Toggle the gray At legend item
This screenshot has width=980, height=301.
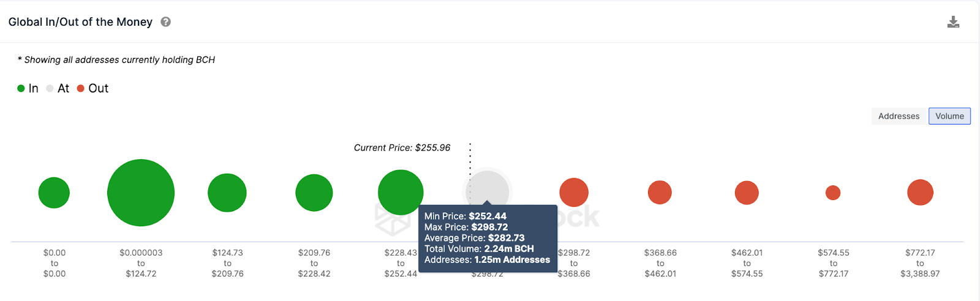pyautogui.click(x=58, y=89)
